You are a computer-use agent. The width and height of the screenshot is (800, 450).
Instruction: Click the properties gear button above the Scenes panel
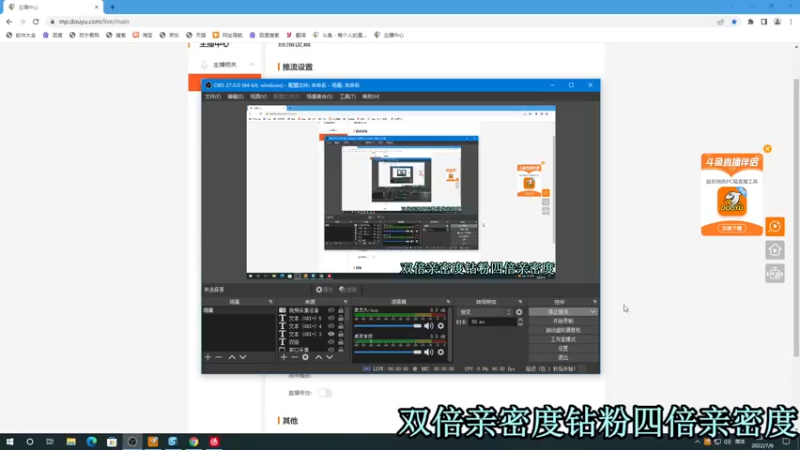coord(324,289)
